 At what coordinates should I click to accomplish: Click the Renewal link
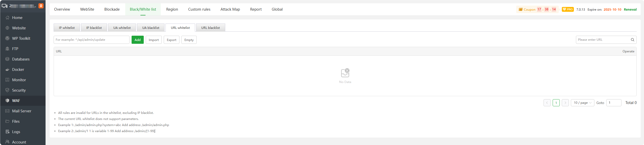[630, 10]
